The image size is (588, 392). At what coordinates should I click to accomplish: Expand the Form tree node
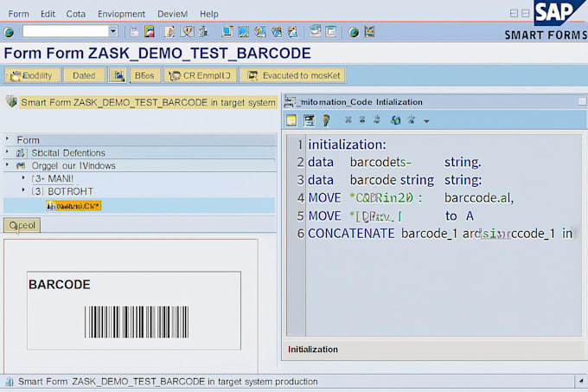point(7,139)
